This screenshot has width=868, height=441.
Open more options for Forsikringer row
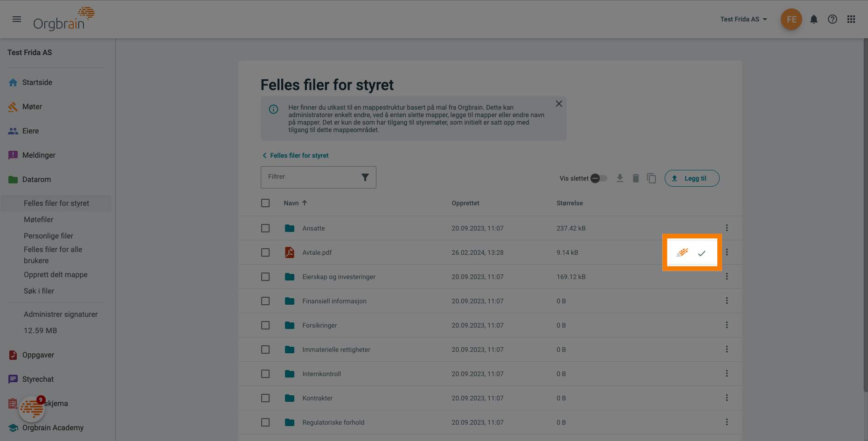[x=727, y=325]
